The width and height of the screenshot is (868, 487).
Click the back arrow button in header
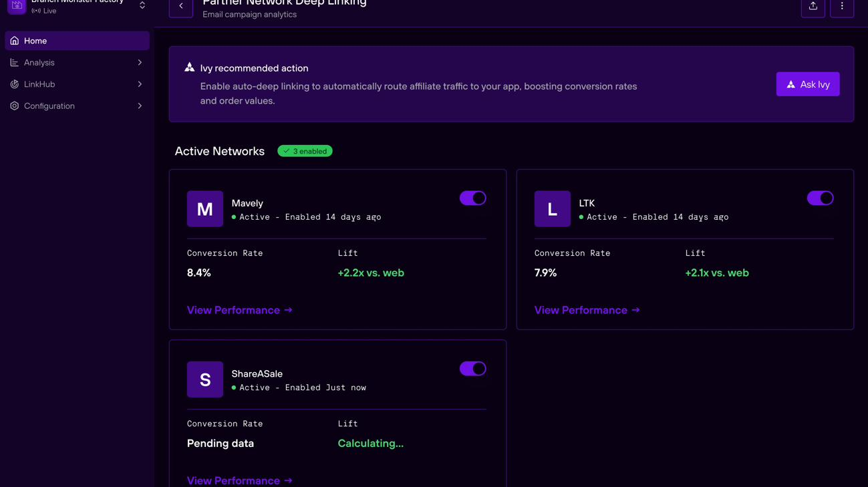[180, 6]
